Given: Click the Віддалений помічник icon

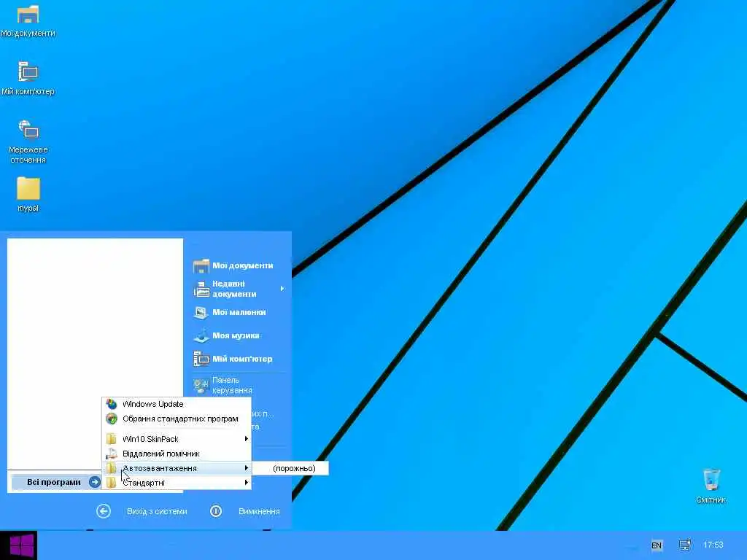Looking at the screenshot, I should [112, 454].
